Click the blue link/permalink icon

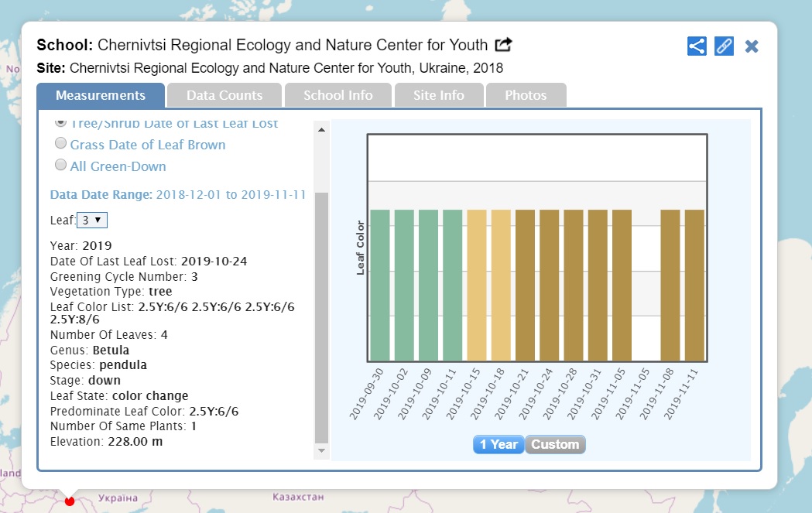tap(724, 46)
